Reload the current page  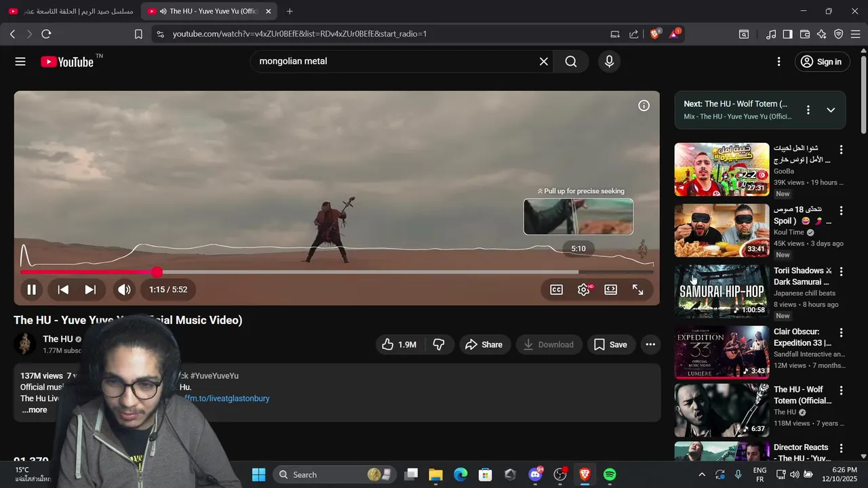[46, 34]
